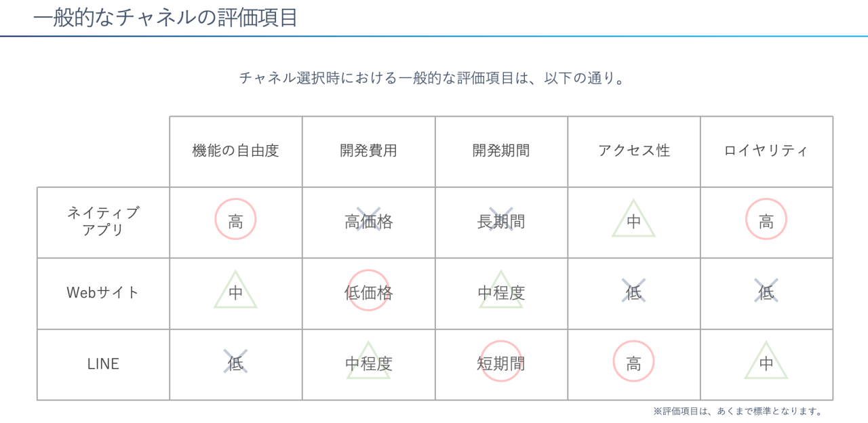The width and height of the screenshot is (868, 423).
Task: Click the circle icon on 短期間
Action: [x=501, y=361]
